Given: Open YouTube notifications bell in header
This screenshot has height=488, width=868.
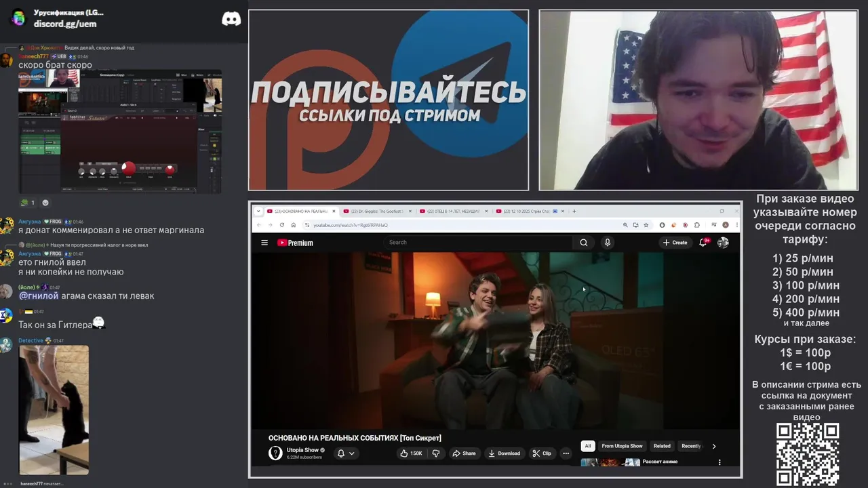Looking at the screenshot, I should [x=704, y=243].
